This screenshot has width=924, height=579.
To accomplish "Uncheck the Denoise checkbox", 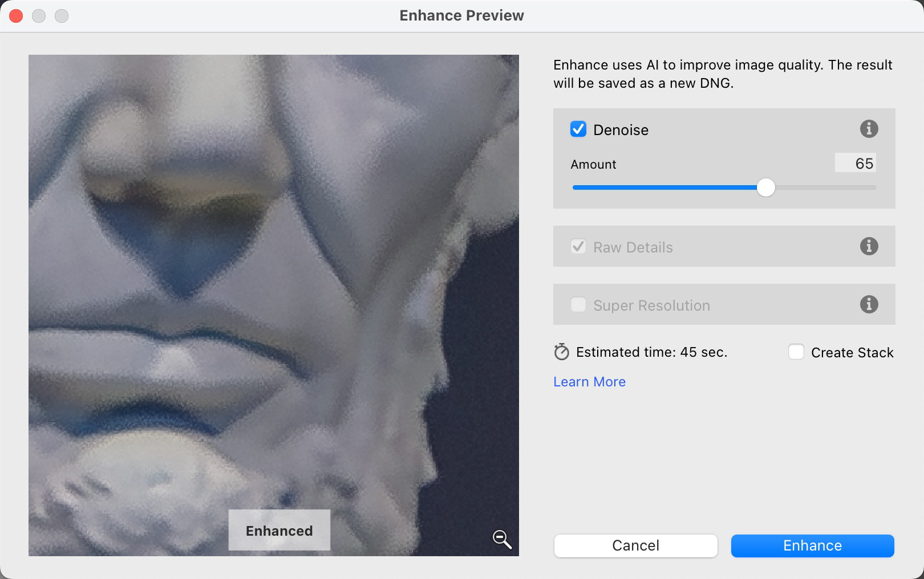I will click(578, 129).
